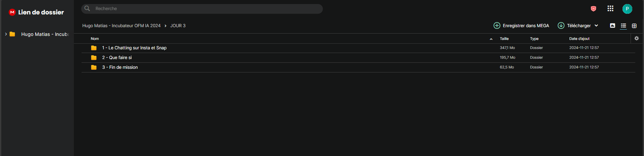Screen dimensions: 644x156
Task: Click the Télécharger download circle icon
Action: tap(561, 25)
